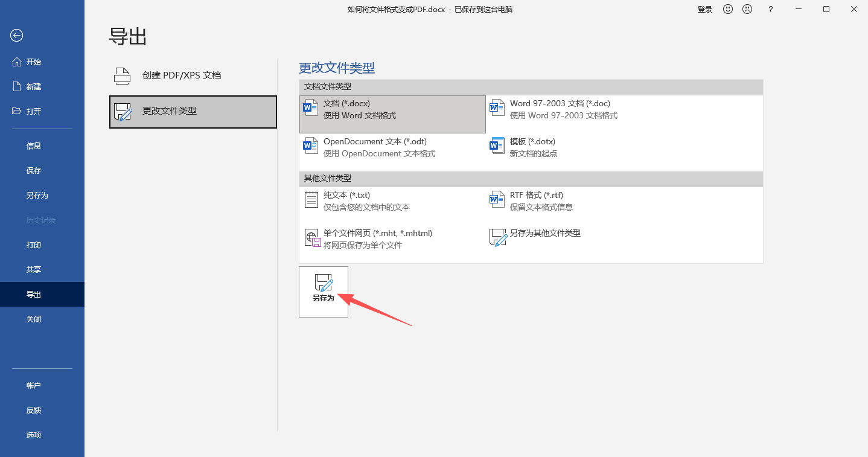Open 另存为 in the left sidebar

click(x=42, y=195)
